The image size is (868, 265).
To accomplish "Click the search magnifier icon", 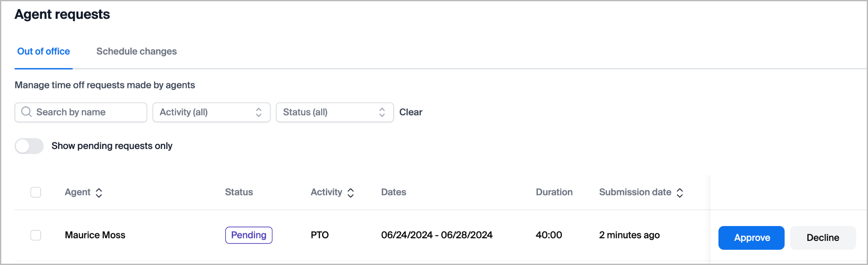I will coord(26,112).
